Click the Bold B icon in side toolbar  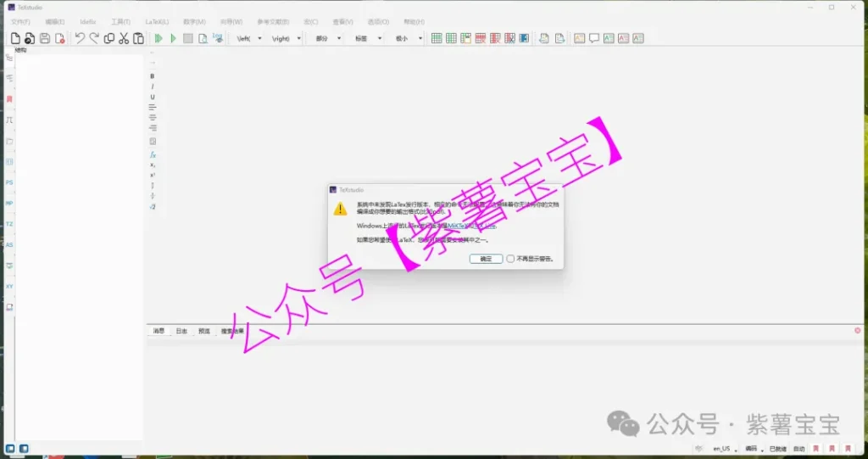coord(153,76)
